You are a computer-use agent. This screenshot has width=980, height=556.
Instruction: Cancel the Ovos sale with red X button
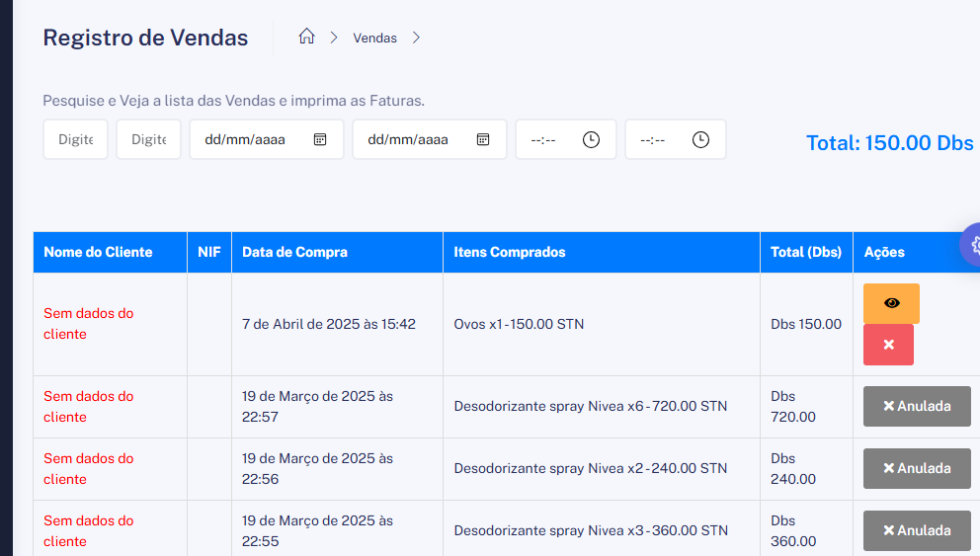888,345
